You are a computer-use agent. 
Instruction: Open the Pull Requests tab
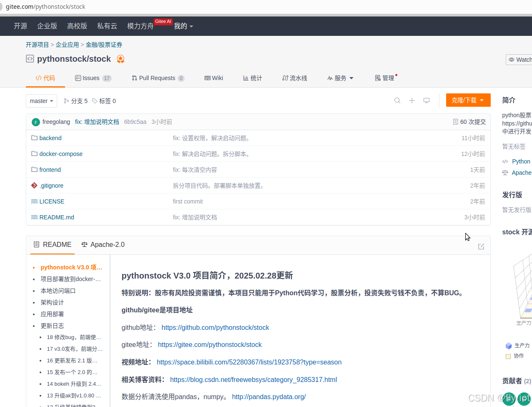tap(158, 78)
